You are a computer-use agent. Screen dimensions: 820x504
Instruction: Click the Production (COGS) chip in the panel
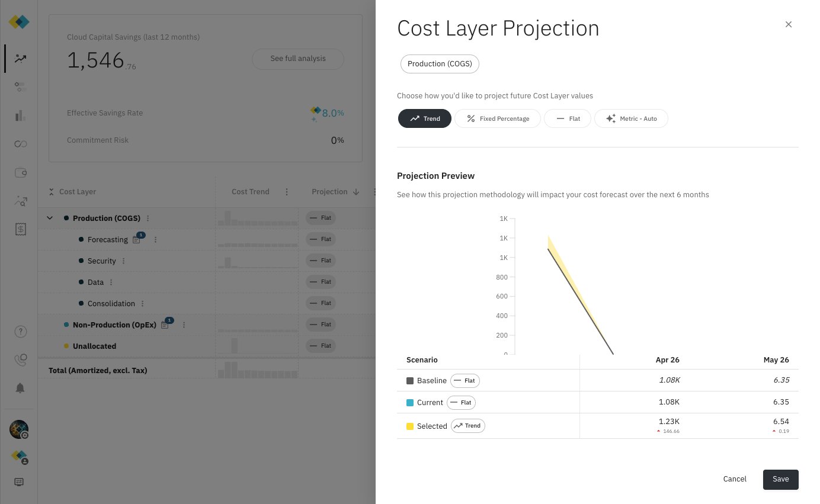(440, 64)
